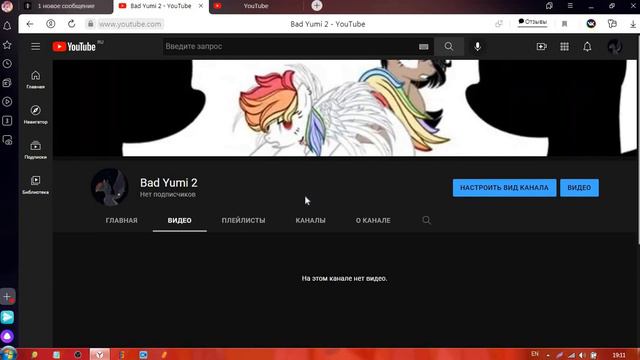Open Библиотека in YouTube sidebar
This screenshot has width=640, height=360.
36,184
